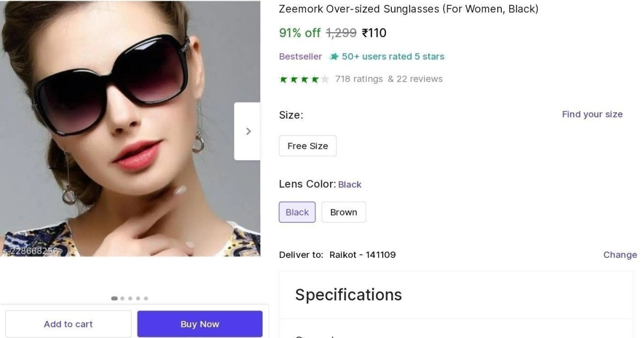
Task: Click the first green rating star
Action: [283, 79]
